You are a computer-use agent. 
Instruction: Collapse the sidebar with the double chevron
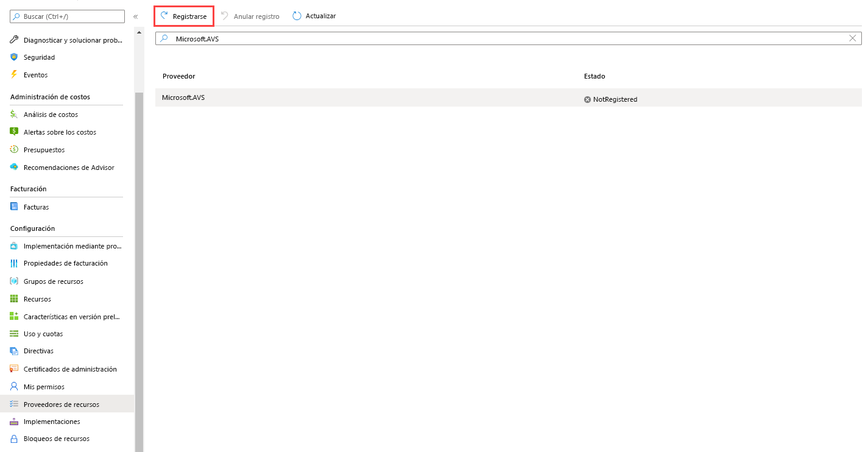(x=136, y=16)
